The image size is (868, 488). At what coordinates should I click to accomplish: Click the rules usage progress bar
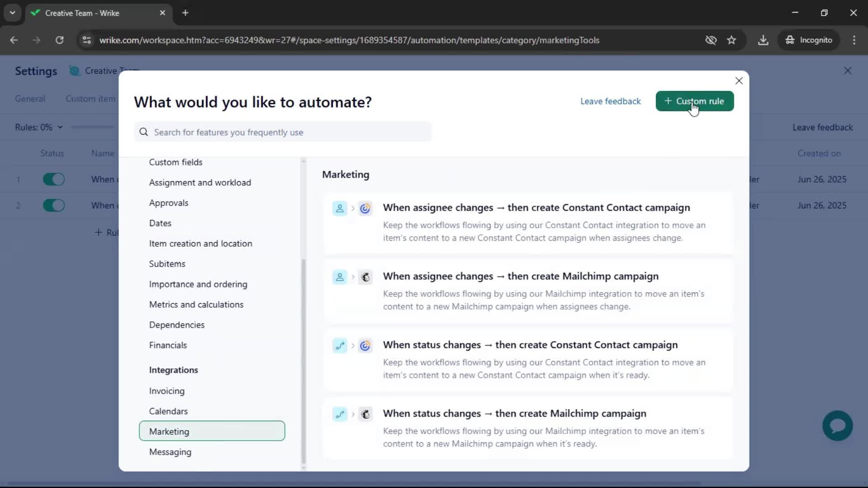92,127
